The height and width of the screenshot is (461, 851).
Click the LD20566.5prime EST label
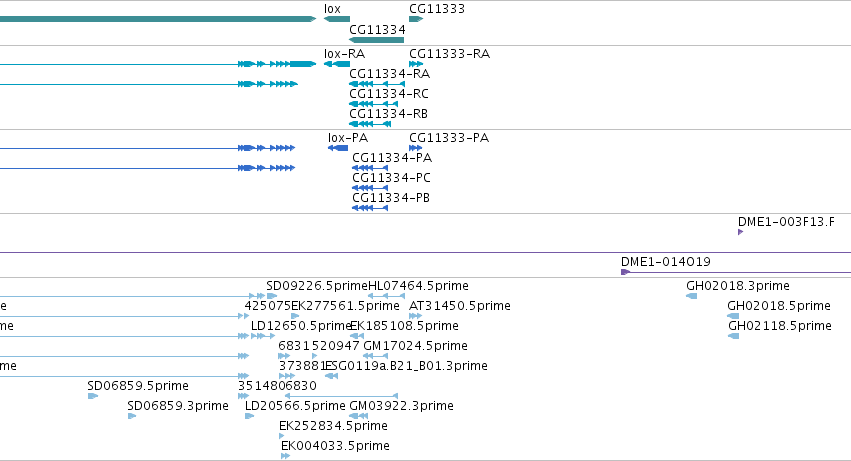(x=295, y=406)
